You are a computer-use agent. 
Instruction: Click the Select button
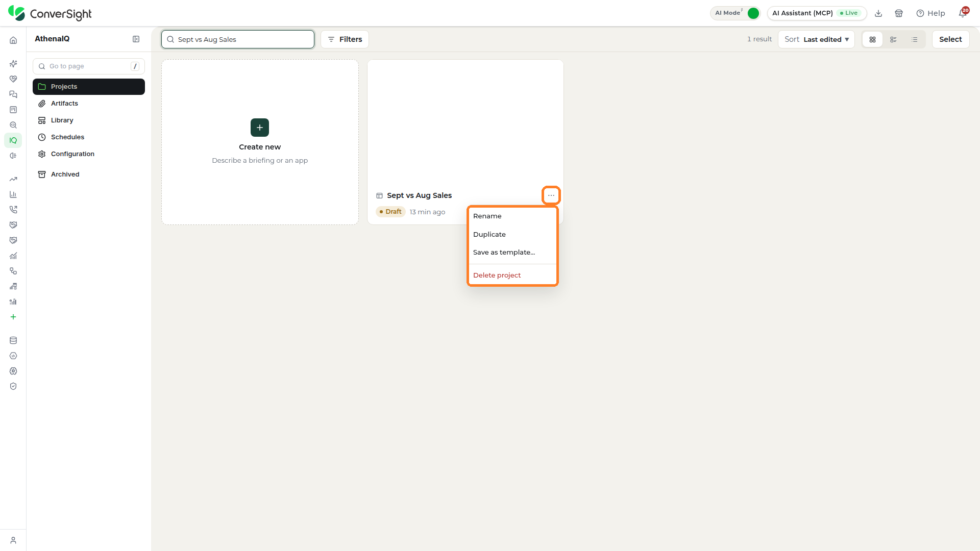(950, 39)
